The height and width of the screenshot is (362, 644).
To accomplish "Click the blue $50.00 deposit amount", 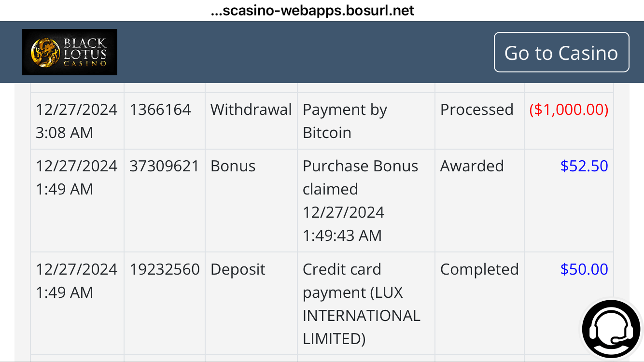I will point(584,269).
